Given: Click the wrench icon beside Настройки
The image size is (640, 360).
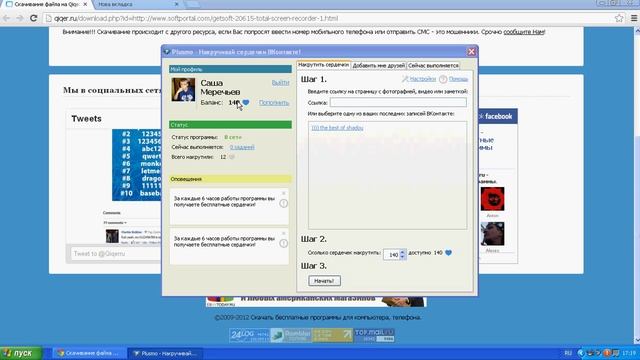Looking at the screenshot, I should (405, 79).
